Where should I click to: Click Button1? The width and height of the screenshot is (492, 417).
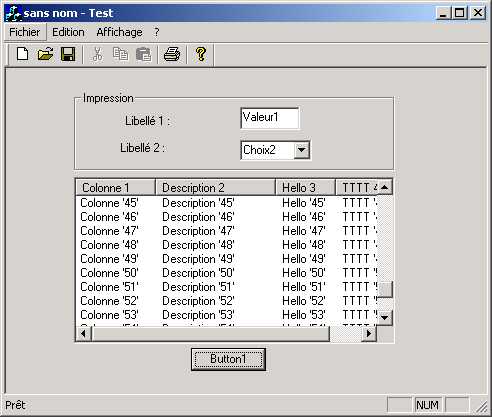click(228, 359)
